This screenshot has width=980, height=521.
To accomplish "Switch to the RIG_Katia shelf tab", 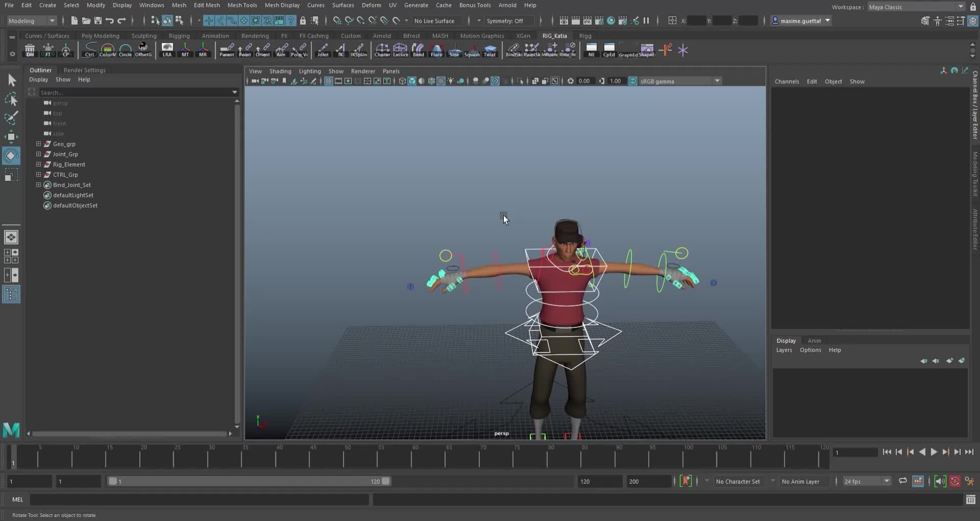I will pyautogui.click(x=555, y=36).
